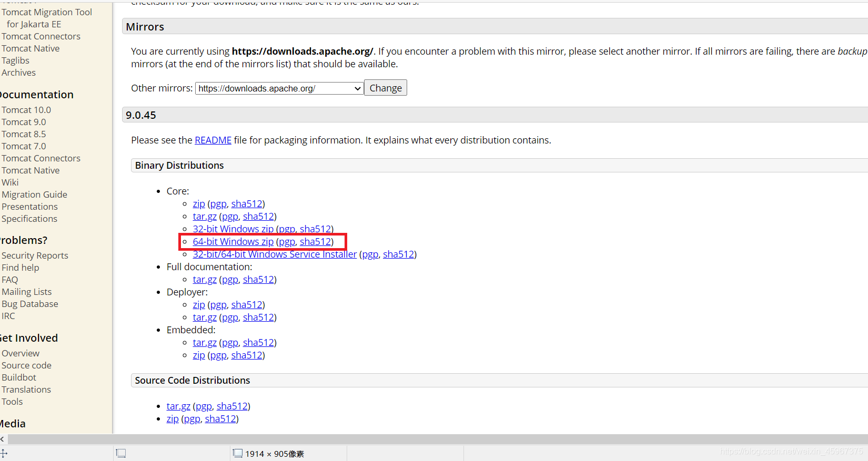Open Source code link in sidebar

click(x=26, y=365)
